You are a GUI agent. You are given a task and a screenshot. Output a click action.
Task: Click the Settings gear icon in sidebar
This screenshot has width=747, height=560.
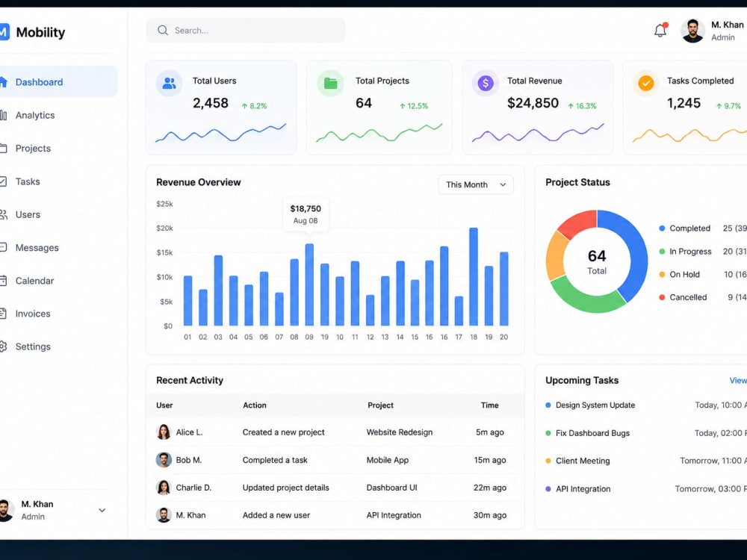pos(3,346)
